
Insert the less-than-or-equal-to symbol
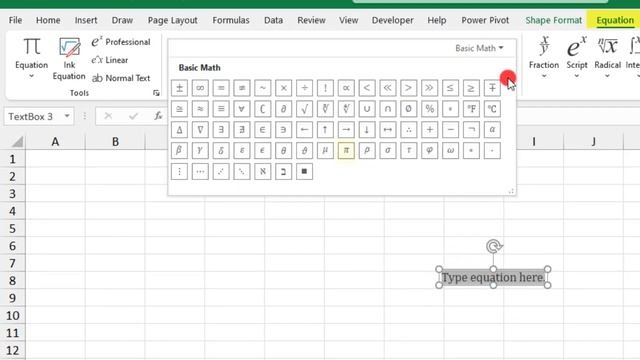point(450,88)
